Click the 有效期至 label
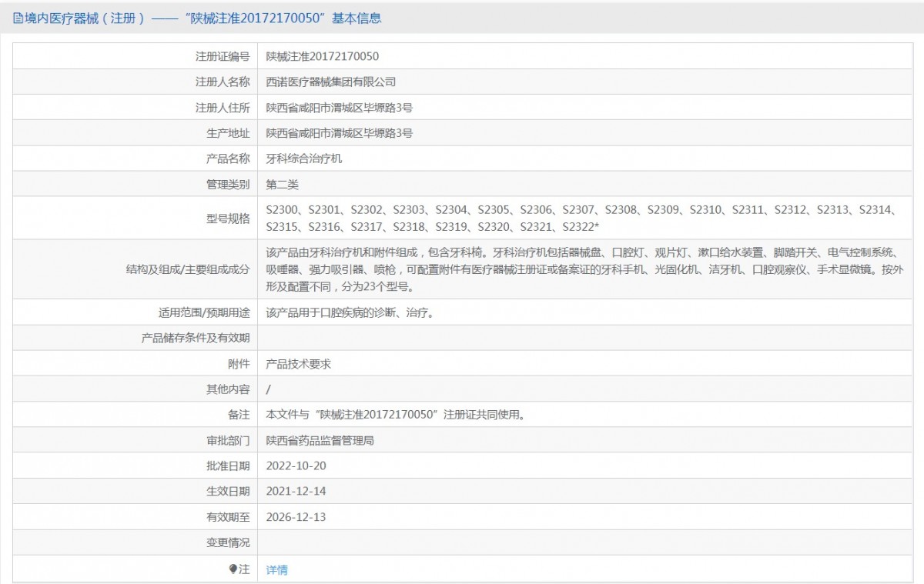This screenshot has width=924, height=584. [x=228, y=517]
